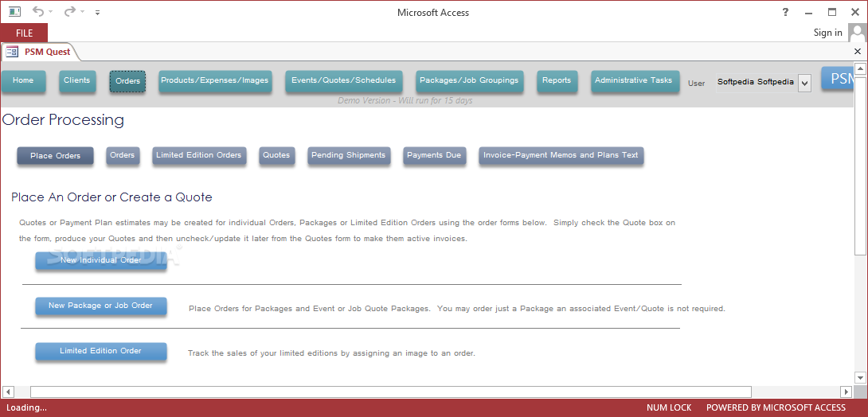This screenshot has width=868, height=417.
Task: Click the Order Processing heading
Action: coord(63,120)
